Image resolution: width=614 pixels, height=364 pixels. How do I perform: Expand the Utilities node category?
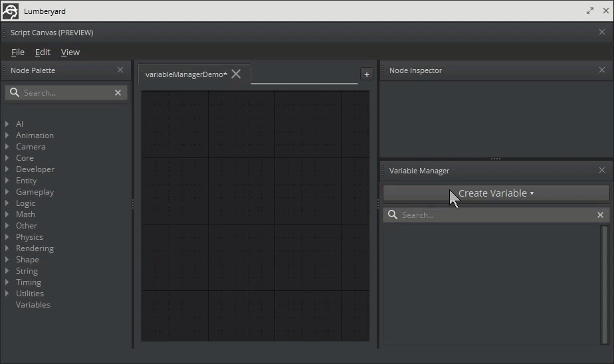point(7,293)
